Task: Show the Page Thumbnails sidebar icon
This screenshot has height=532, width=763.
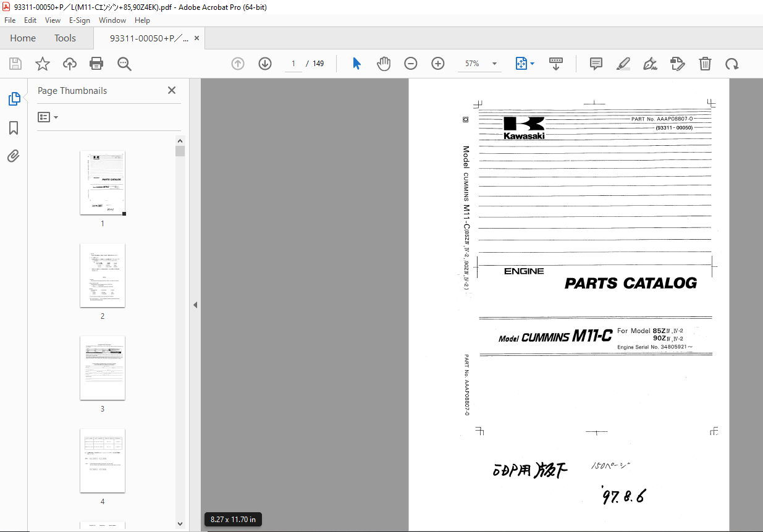Action: pos(14,98)
